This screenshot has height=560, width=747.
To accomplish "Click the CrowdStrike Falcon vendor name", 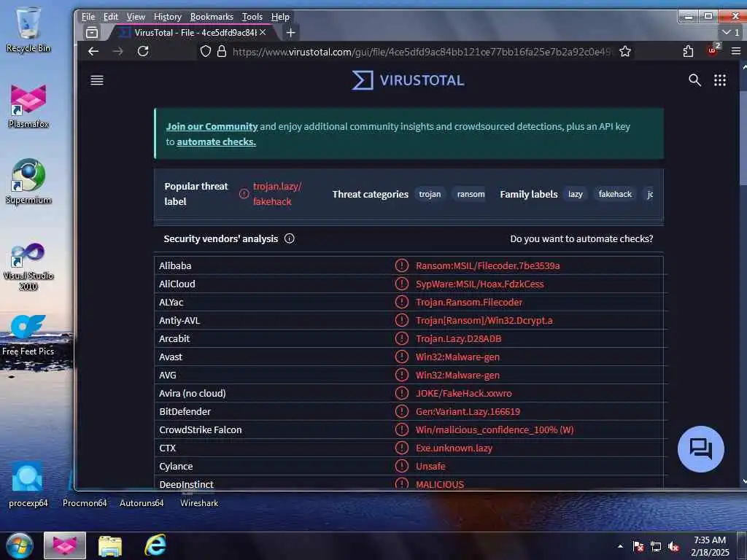I will tap(200, 429).
